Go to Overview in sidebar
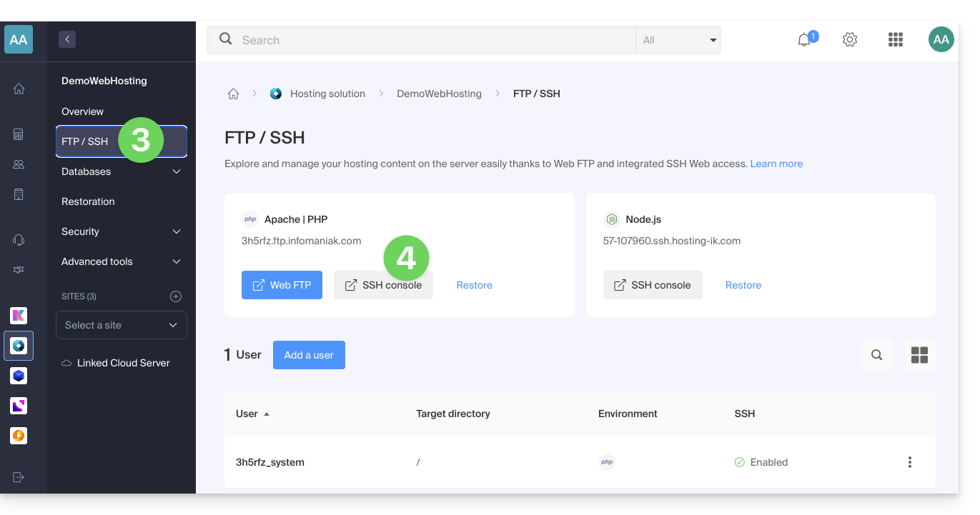Viewport: 980px width, 515px height. coord(82,111)
